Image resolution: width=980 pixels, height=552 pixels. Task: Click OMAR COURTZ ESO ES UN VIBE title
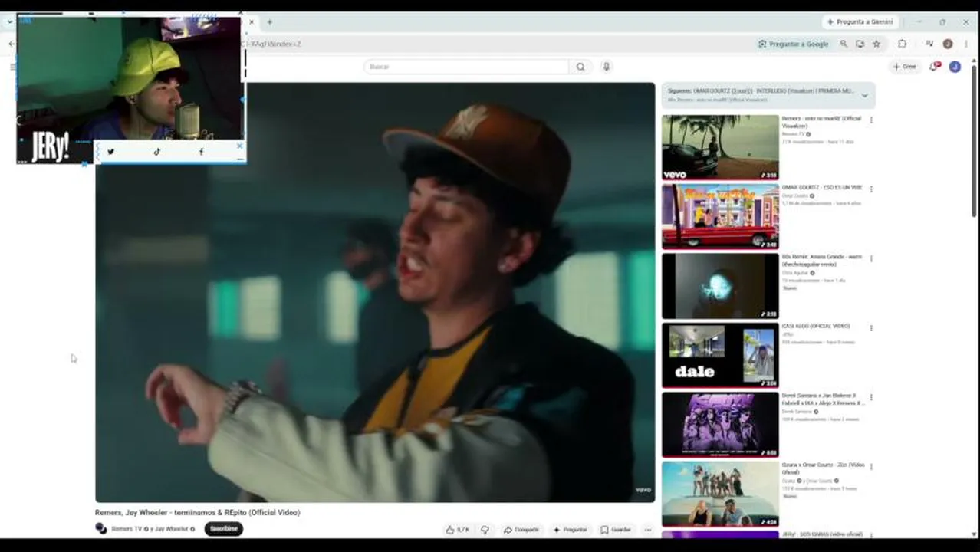[x=822, y=187]
